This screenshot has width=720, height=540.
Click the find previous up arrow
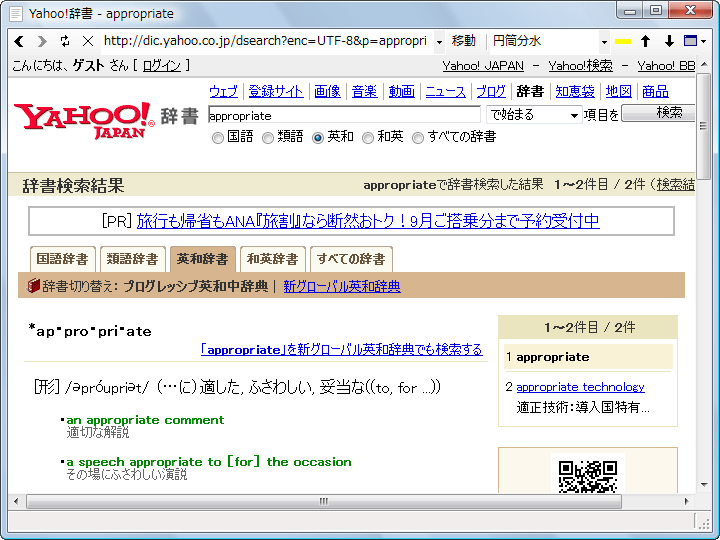tap(646, 41)
